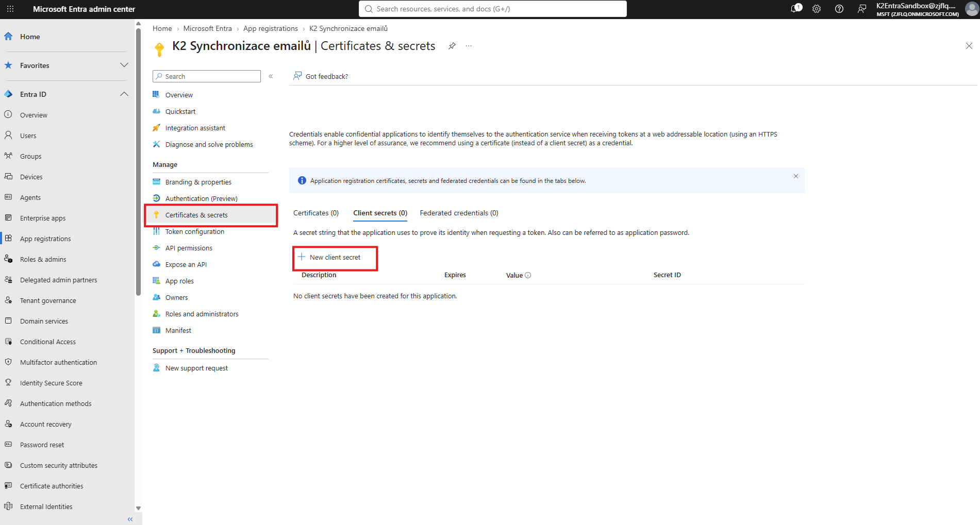Switch to the Certificates (0) tab
The image size is (980, 525).
coord(316,213)
